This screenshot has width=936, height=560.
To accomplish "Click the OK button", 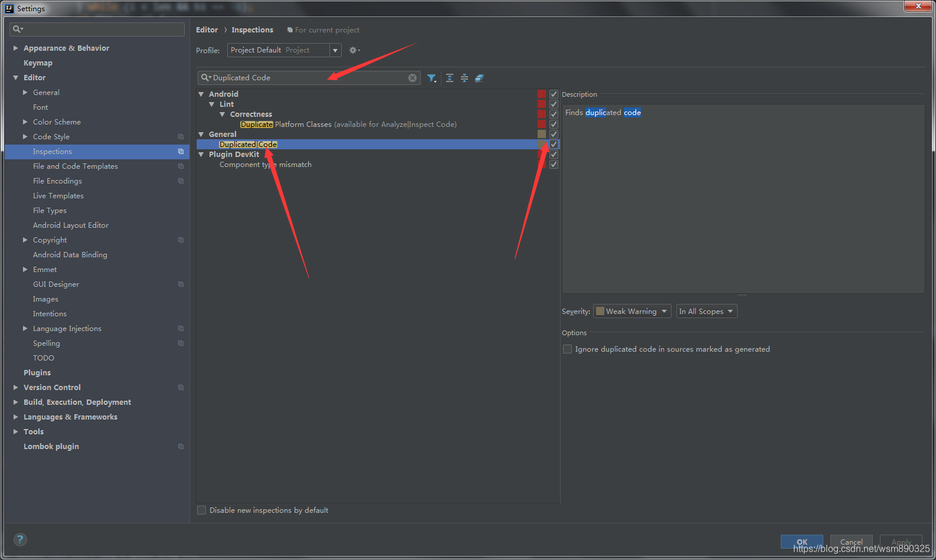I will (802, 542).
